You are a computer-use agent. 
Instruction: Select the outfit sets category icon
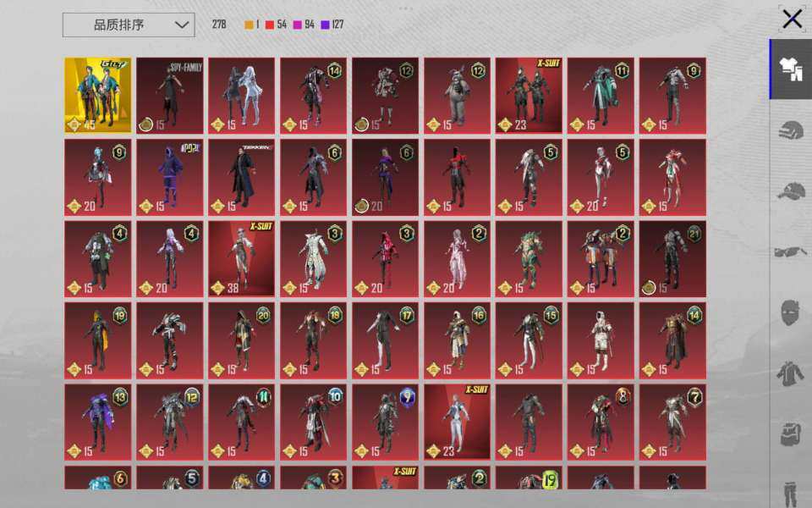tap(791, 69)
